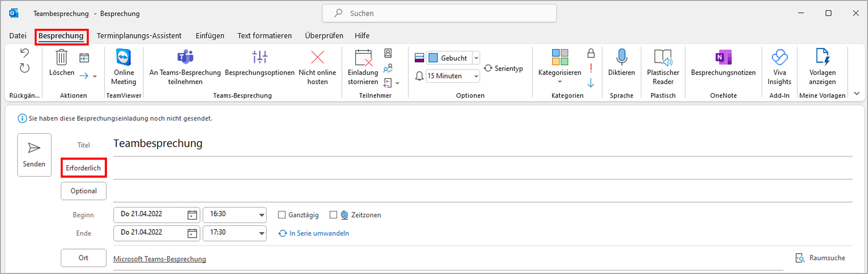Tick the Zeitzonen checkbox
Image resolution: width=868 pixels, height=274 pixels.
tap(333, 215)
